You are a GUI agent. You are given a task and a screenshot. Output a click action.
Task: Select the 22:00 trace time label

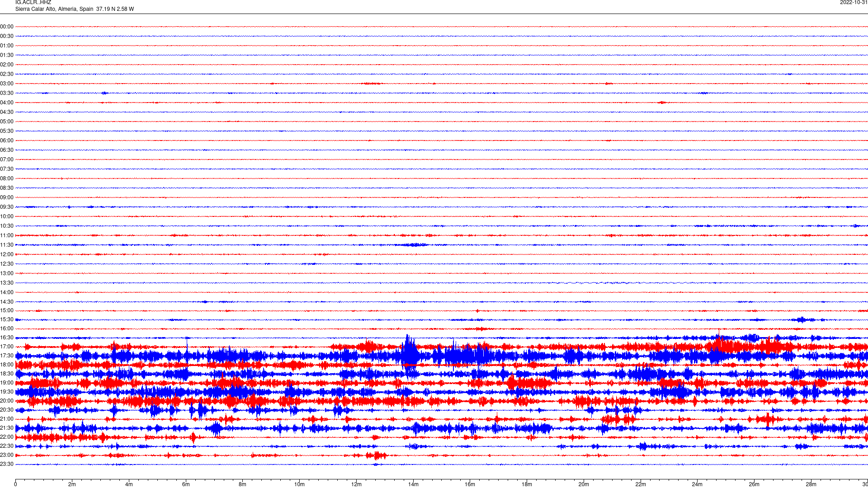click(7, 437)
